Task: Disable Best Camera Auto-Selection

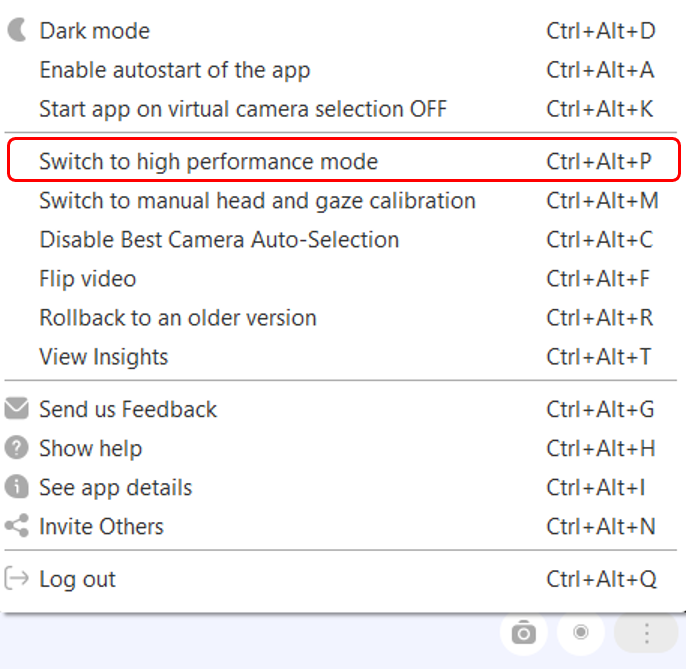Action: point(218,240)
